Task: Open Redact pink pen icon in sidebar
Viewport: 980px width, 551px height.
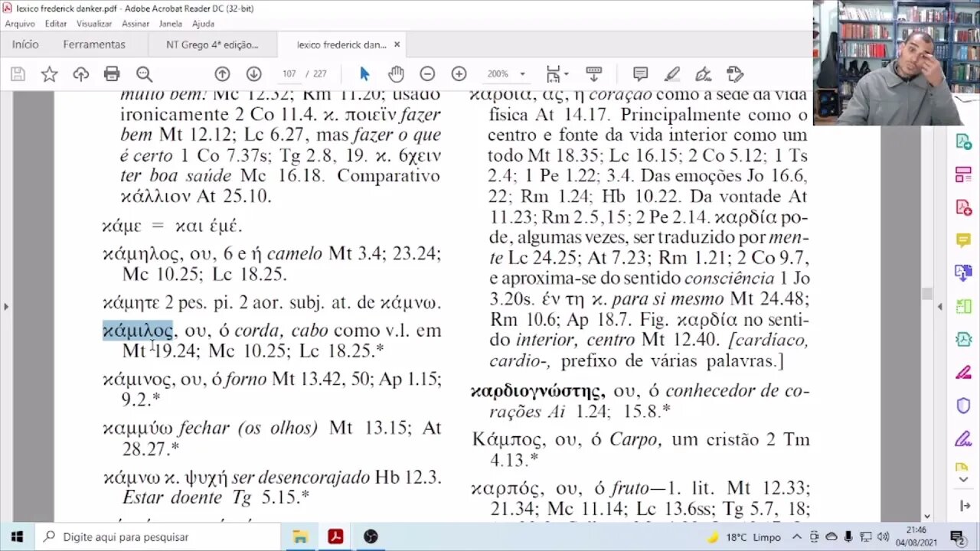Action: (963, 373)
